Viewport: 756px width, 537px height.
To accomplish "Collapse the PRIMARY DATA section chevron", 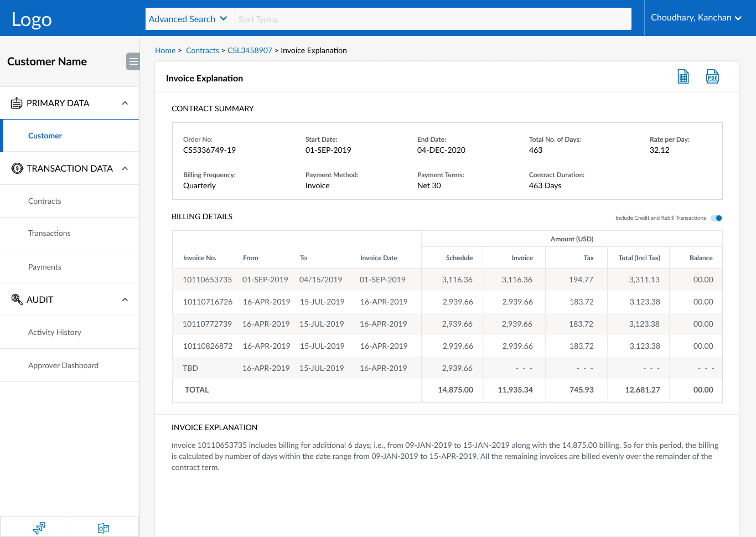I will point(125,104).
